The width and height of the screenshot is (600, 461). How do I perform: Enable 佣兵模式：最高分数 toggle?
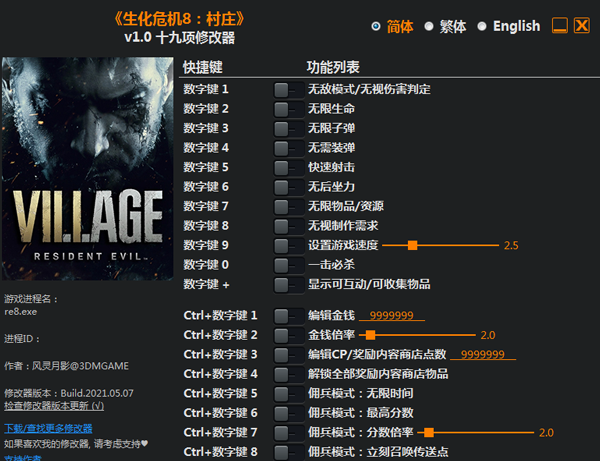point(288,413)
